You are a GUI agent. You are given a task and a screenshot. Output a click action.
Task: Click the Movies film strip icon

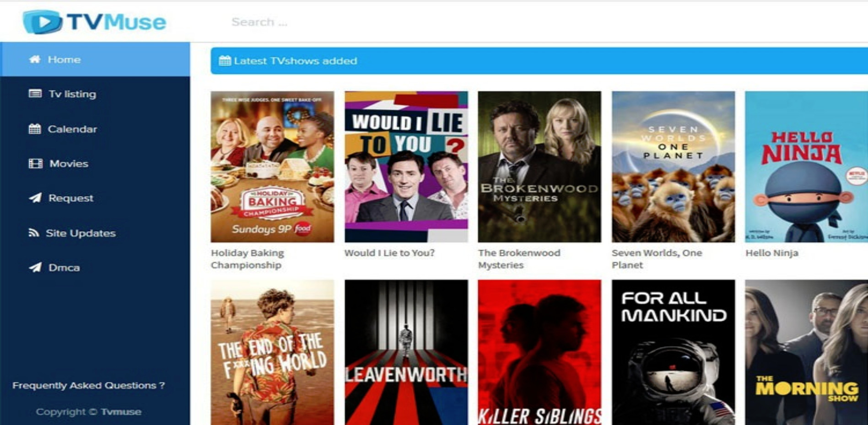coord(35,163)
